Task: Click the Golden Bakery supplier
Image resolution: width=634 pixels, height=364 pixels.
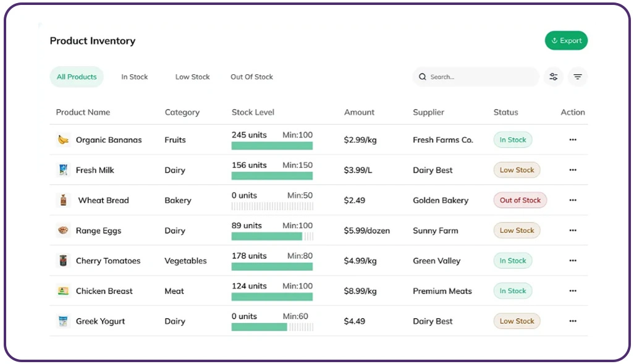Action: click(x=441, y=201)
